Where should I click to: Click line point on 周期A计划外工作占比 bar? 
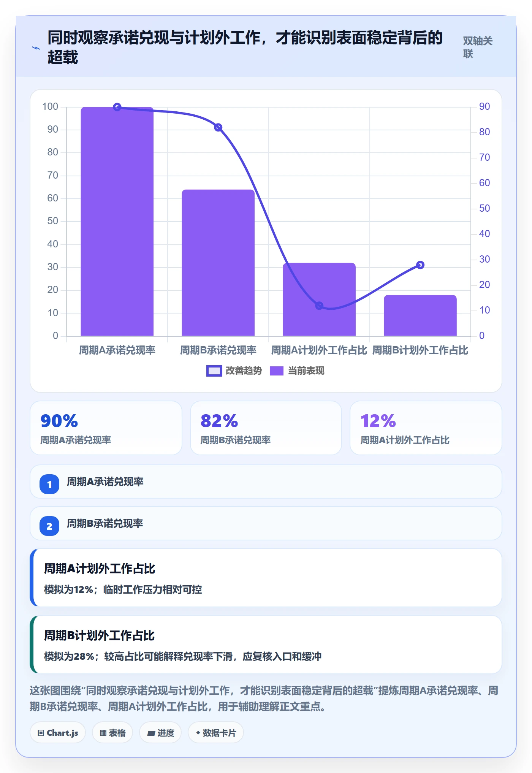point(319,306)
